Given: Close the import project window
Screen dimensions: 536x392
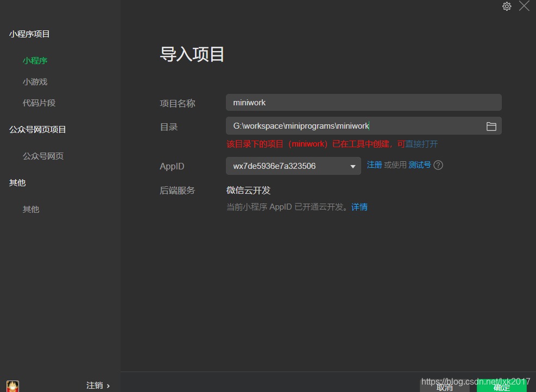Looking at the screenshot, I should 524,6.
